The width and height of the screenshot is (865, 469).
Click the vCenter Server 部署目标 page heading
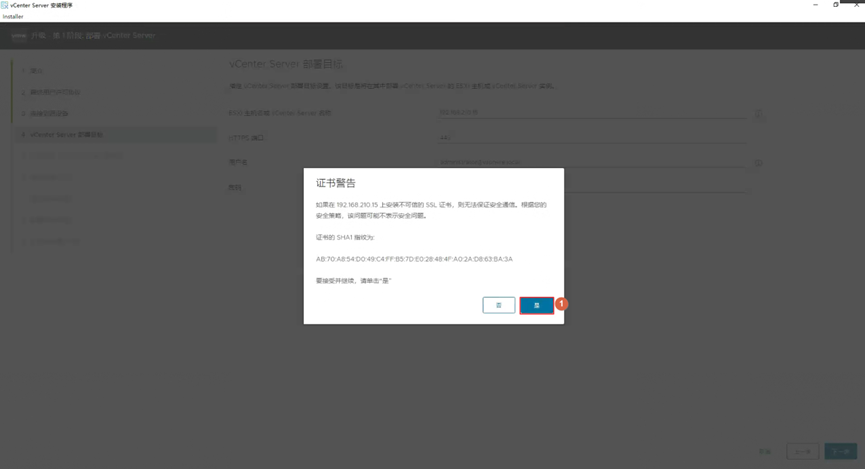(x=286, y=64)
